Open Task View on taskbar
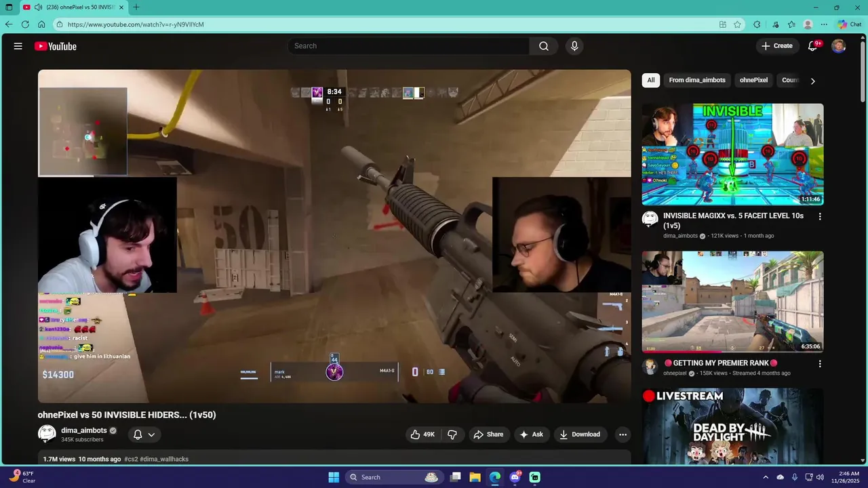Viewport: 868px width, 488px height. coord(456,477)
